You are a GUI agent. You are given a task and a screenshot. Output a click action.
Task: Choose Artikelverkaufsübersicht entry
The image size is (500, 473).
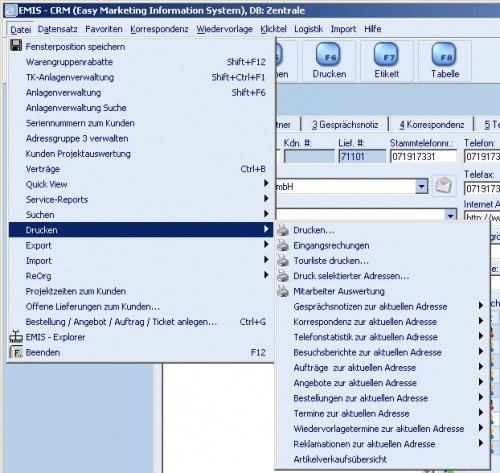[382, 459]
